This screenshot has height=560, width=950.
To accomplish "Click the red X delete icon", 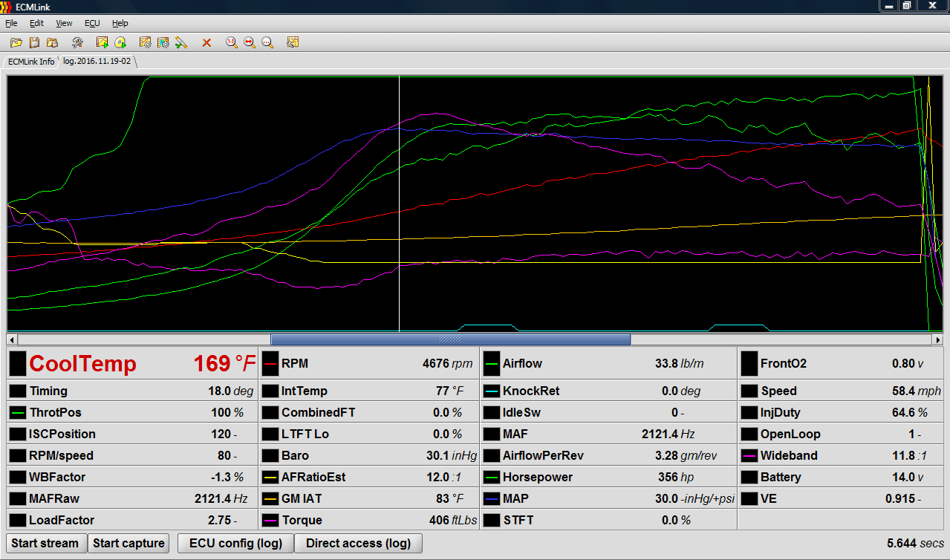I will 206,42.
